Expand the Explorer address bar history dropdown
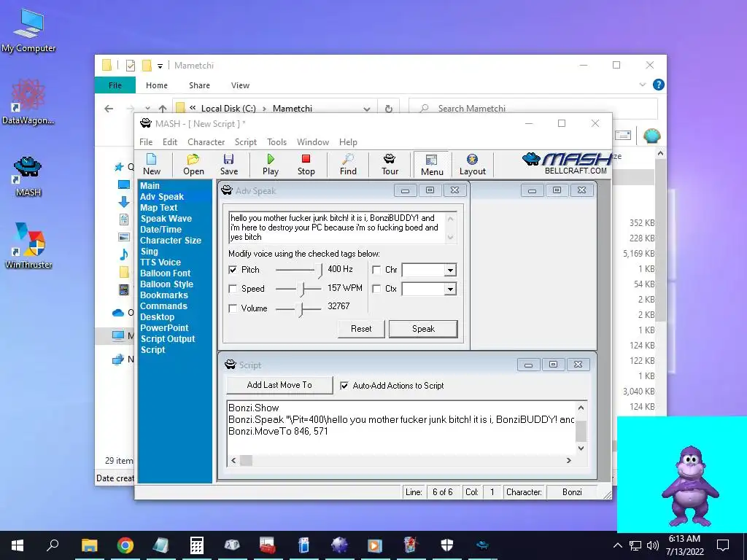Viewport: 747px width, 560px height. [x=366, y=109]
